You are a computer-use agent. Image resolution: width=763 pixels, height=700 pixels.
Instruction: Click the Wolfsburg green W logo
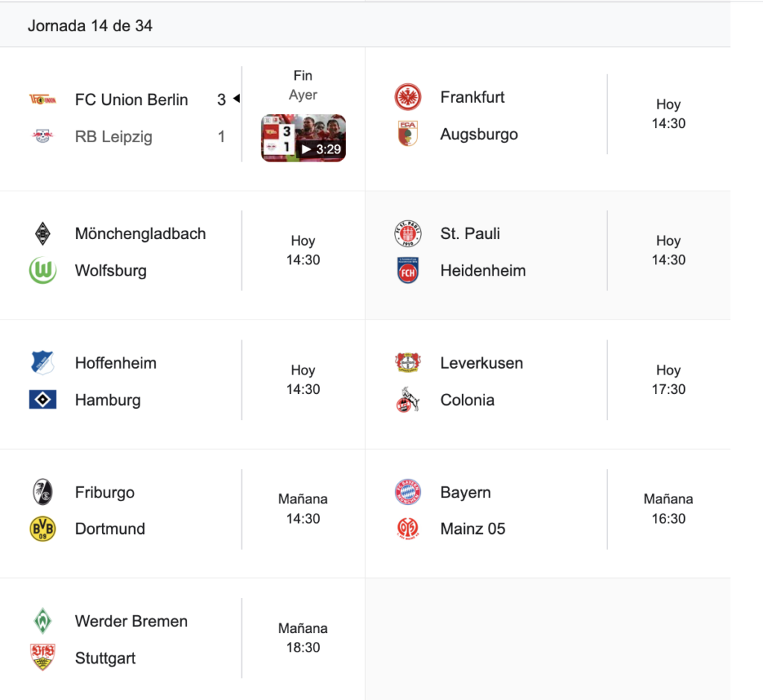(42, 270)
